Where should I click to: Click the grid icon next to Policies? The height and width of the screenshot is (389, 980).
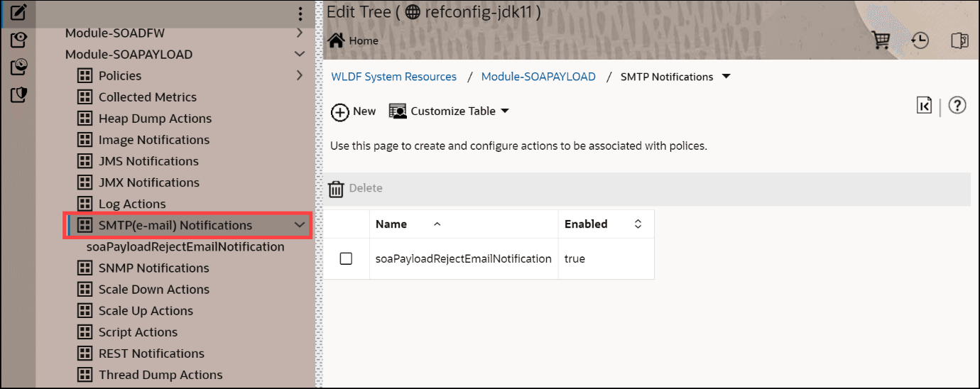[x=85, y=76]
